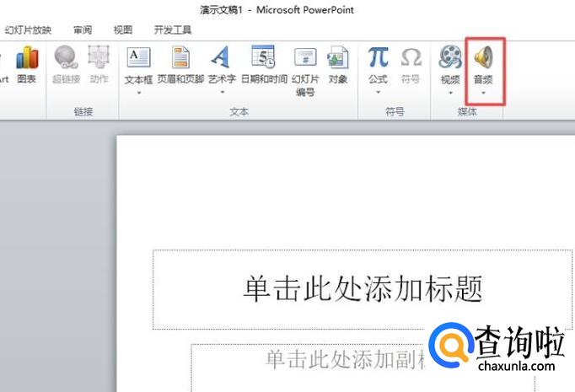575x392 pixels.
Task: Open the 幻灯片放映 slide show tab
Action: [x=28, y=30]
